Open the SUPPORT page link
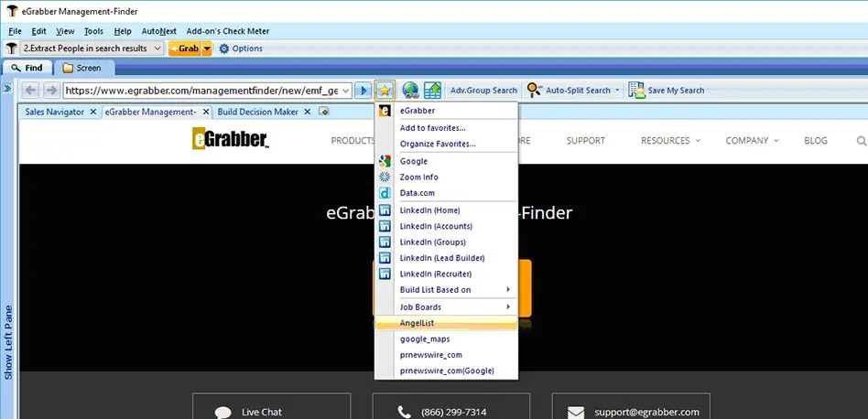This screenshot has height=419, width=868. pos(585,140)
